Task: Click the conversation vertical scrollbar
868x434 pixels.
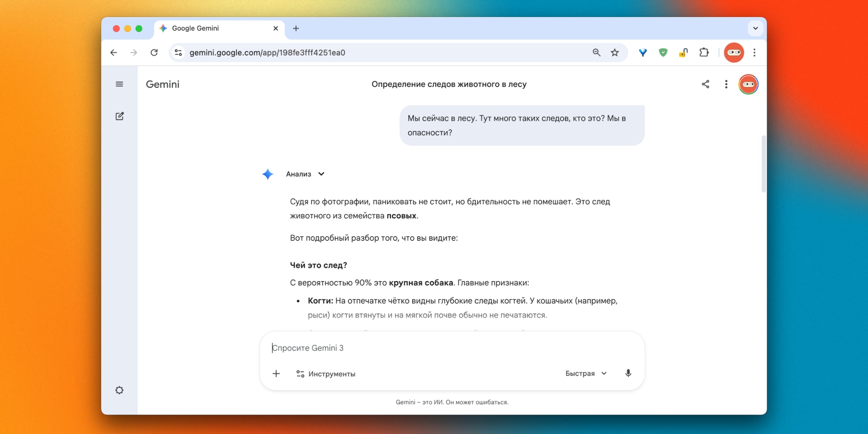Action: click(763, 164)
